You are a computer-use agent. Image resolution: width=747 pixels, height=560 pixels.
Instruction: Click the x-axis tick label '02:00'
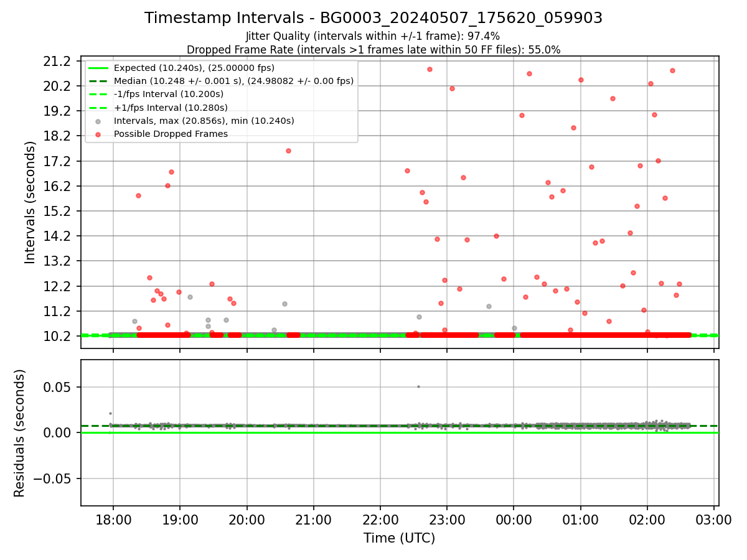(x=647, y=519)
